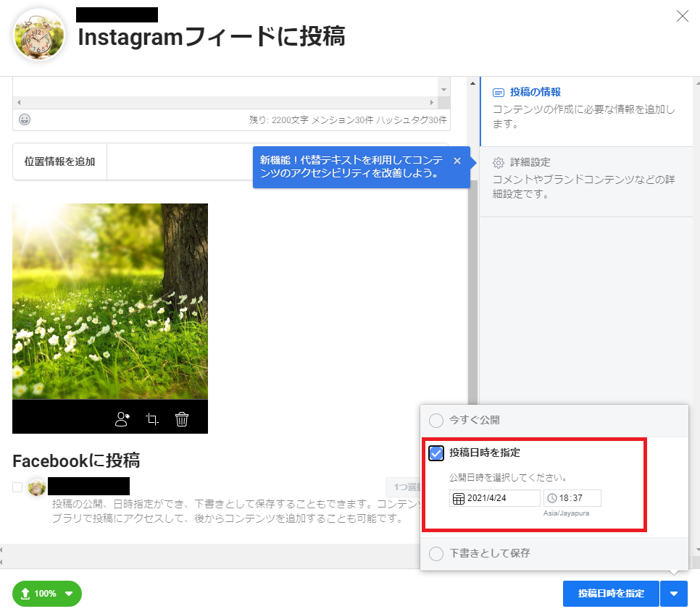The width and height of the screenshot is (700, 614).
Task: Click the 投稿の情報 list icon
Action: pos(499,93)
